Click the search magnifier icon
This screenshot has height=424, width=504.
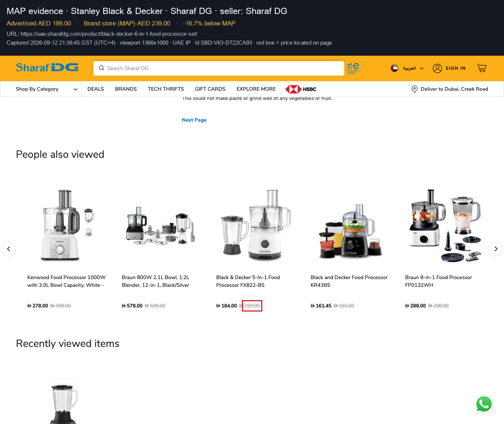point(101,68)
